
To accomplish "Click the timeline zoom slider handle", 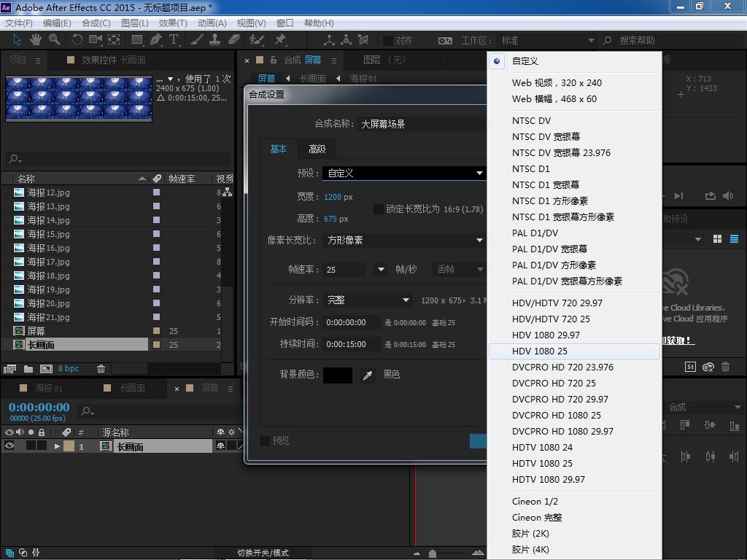I will point(433,553).
